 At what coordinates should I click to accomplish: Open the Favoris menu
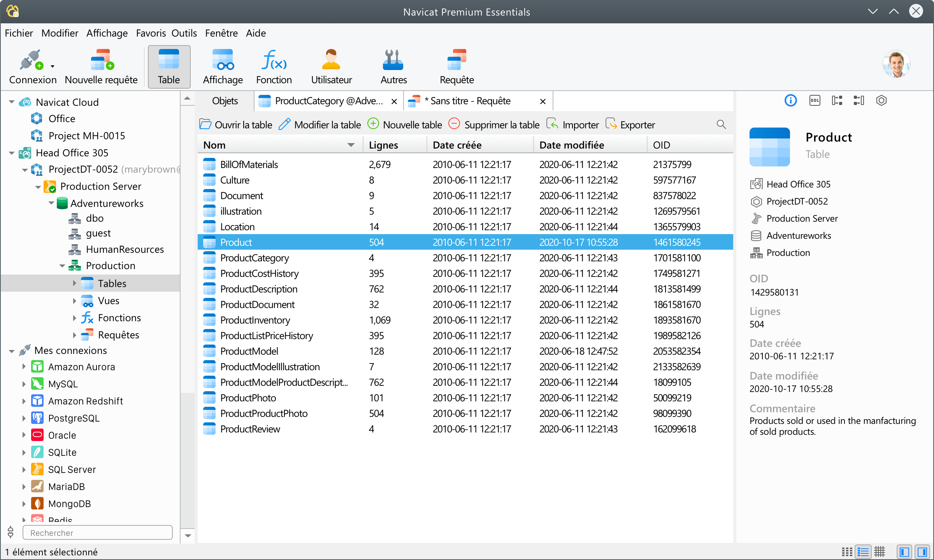coord(151,33)
